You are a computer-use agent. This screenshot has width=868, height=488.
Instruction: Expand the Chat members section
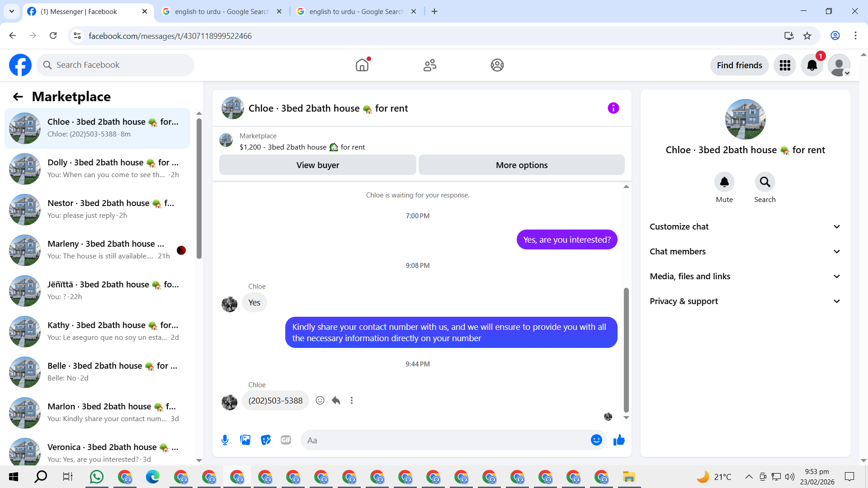point(745,251)
